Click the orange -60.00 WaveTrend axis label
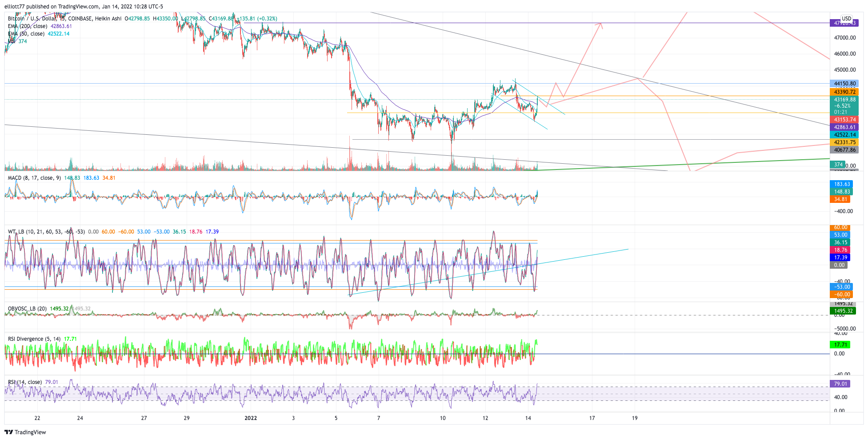Viewport: 868px width, 440px height. point(841,295)
